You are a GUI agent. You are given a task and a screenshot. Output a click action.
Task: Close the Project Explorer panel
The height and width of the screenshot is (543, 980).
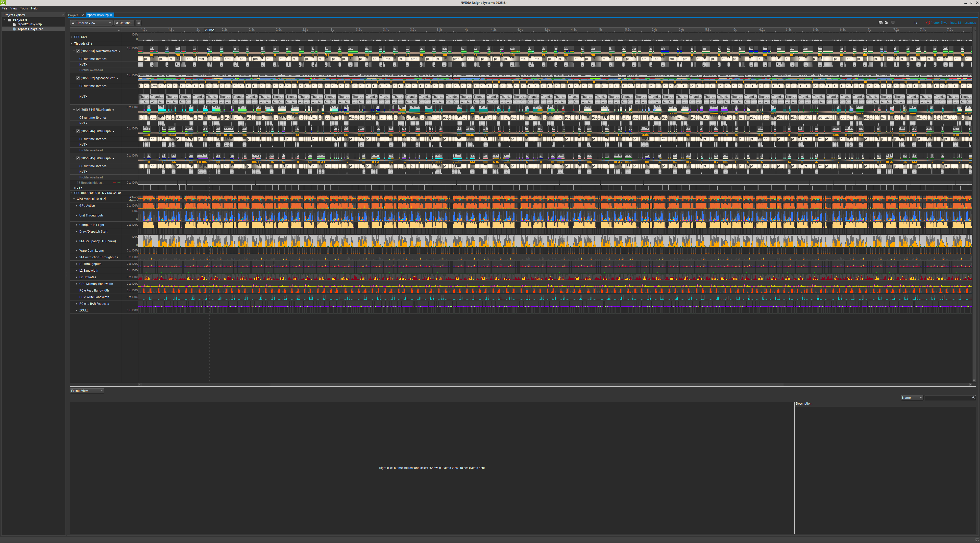(63, 15)
